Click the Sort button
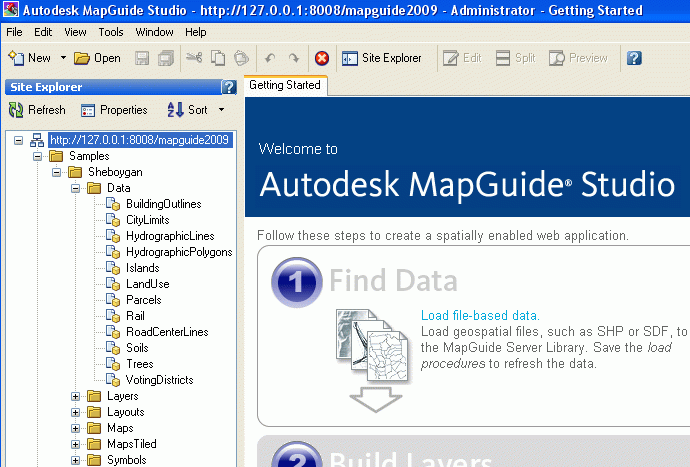The width and height of the screenshot is (690, 467). coord(187,110)
